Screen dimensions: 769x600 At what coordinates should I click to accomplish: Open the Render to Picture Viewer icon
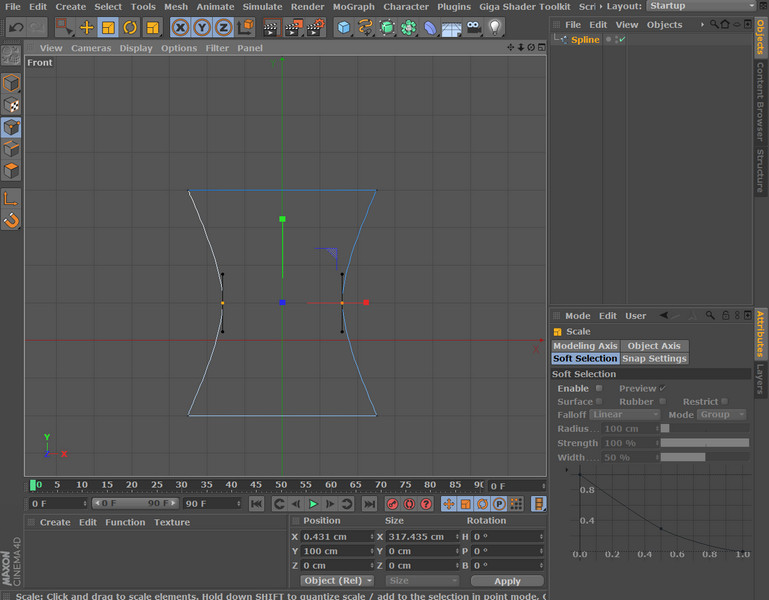pyautogui.click(x=293, y=27)
